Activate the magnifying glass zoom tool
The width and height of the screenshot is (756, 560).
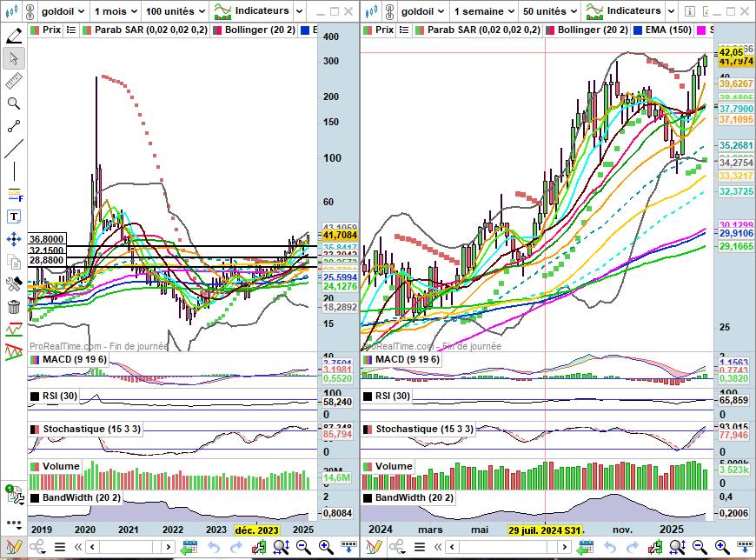pyautogui.click(x=14, y=103)
